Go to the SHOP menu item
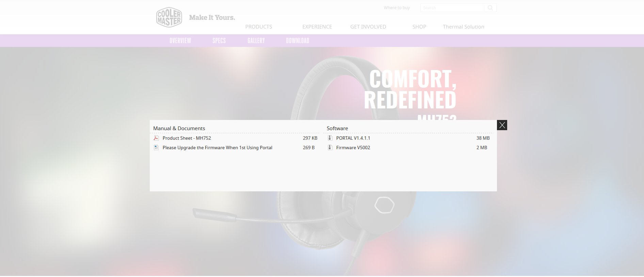The image size is (644, 277). pos(419,27)
